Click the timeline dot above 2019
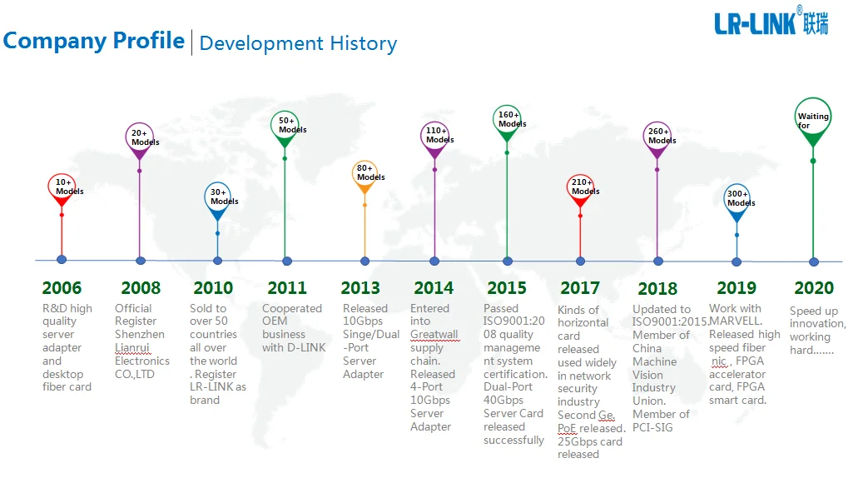 [737, 261]
